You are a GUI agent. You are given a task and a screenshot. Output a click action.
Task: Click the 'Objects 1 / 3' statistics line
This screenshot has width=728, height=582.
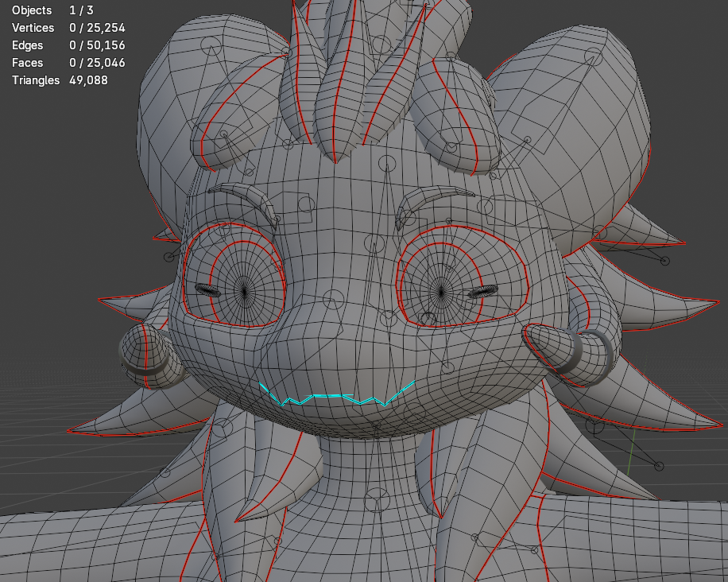[x=52, y=10]
